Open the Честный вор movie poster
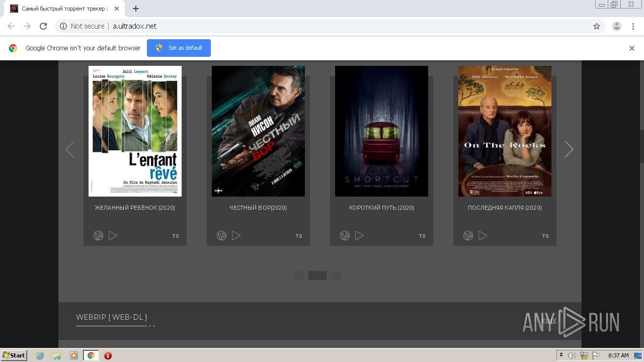Screen dimensions: 644x362 point(258,131)
